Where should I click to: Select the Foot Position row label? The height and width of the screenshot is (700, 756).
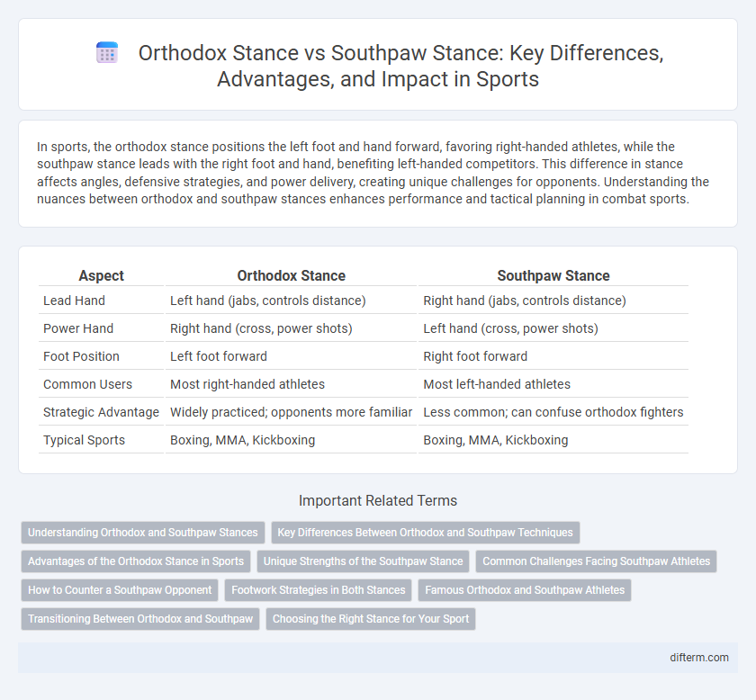pyautogui.click(x=82, y=356)
